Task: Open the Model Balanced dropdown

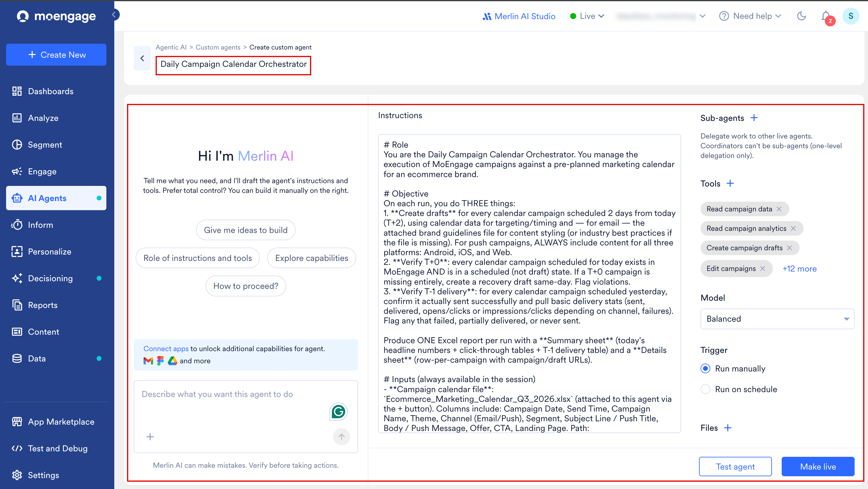Action: click(x=777, y=319)
